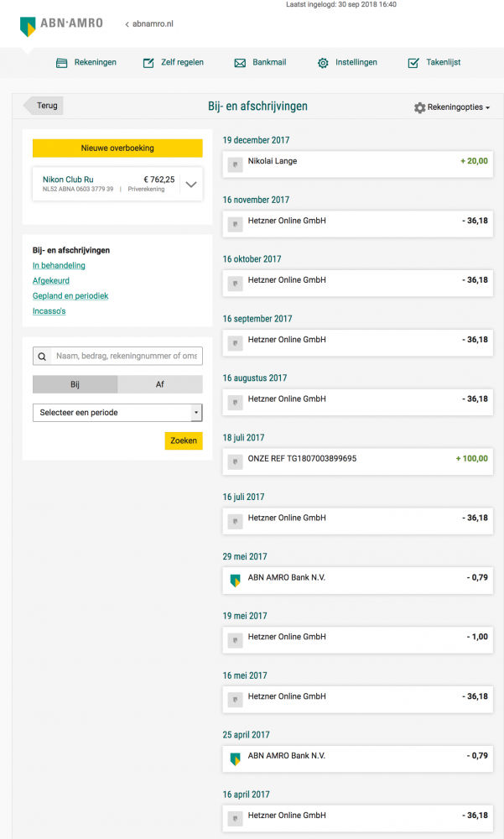Toggle the Bij filter

(x=75, y=384)
